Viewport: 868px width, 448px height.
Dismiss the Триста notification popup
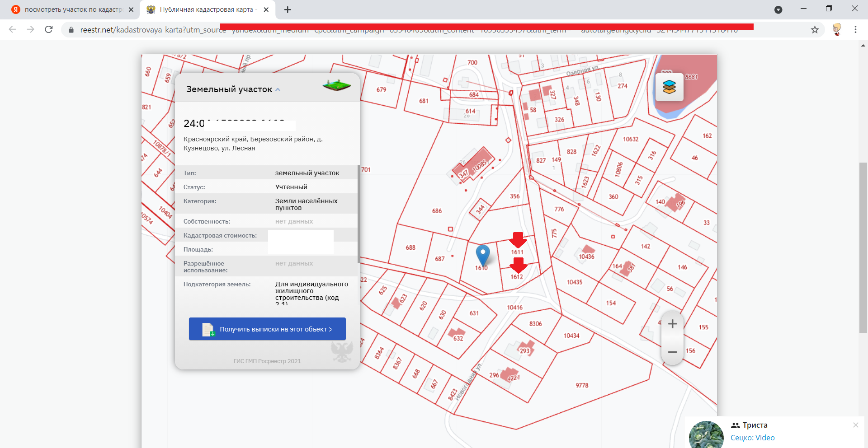[855, 425]
